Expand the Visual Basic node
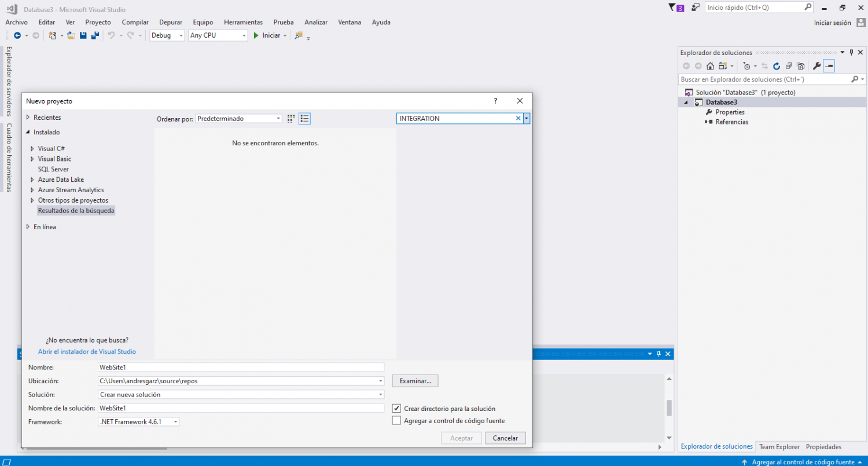 coord(32,159)
